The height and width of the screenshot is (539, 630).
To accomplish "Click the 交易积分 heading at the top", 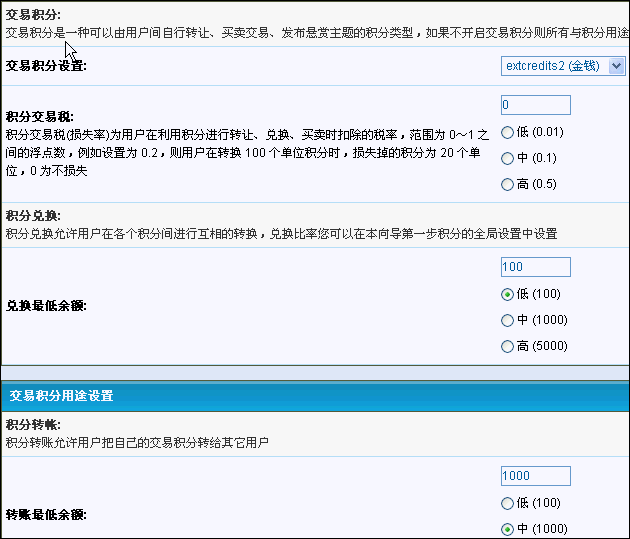I will click(33, 15).
